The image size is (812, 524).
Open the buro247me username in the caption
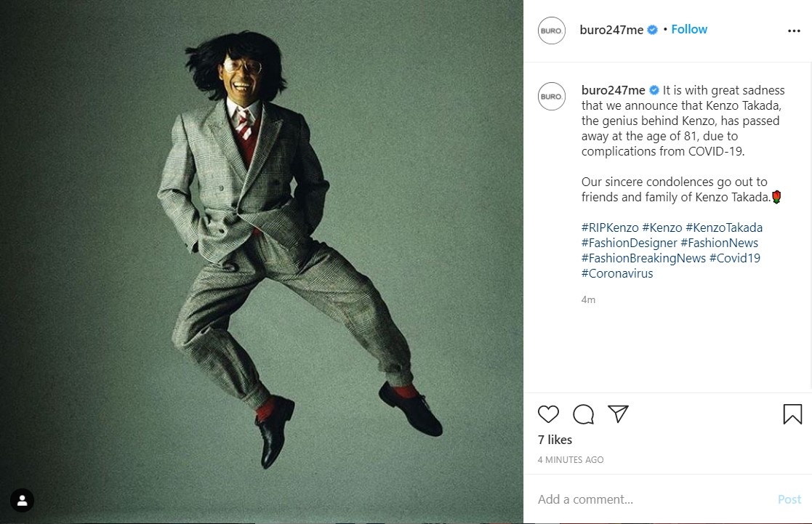613,90
